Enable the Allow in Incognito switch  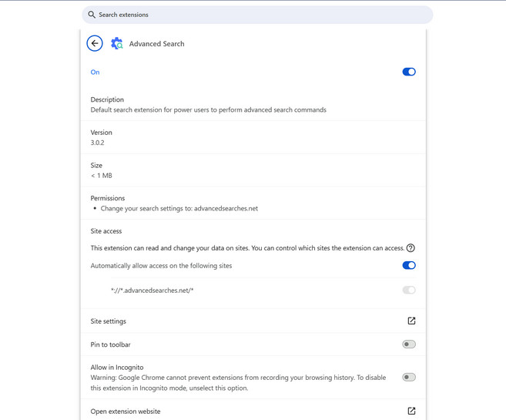[409, 378]
